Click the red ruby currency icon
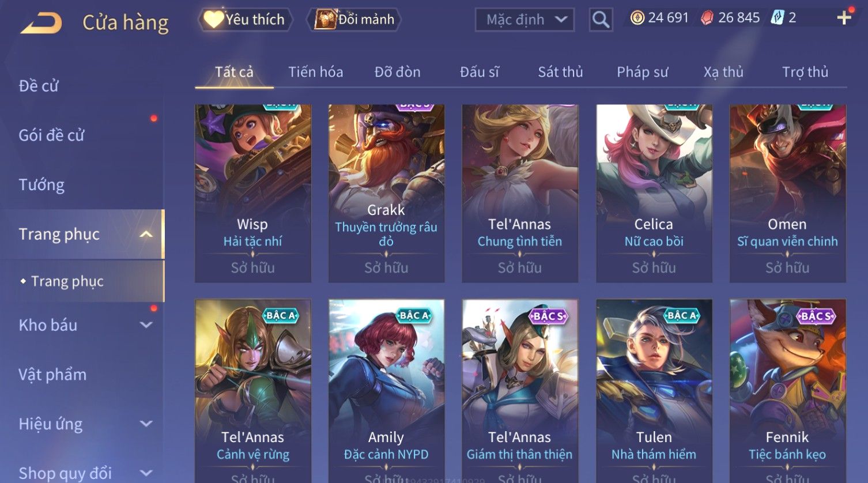868x483 pixels. point(707,18)
